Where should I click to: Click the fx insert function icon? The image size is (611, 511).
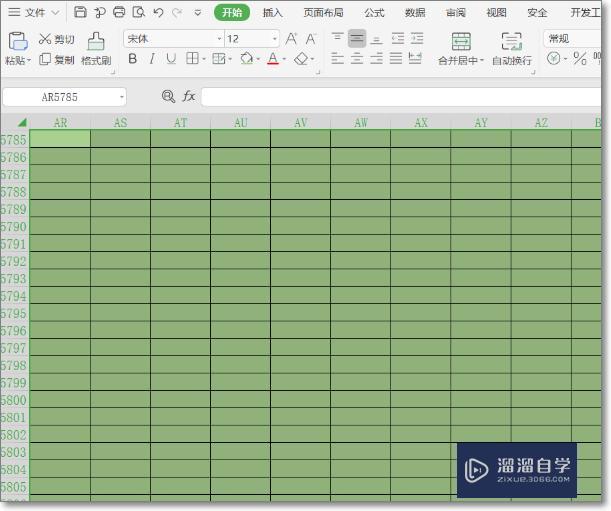pos(189,96)
